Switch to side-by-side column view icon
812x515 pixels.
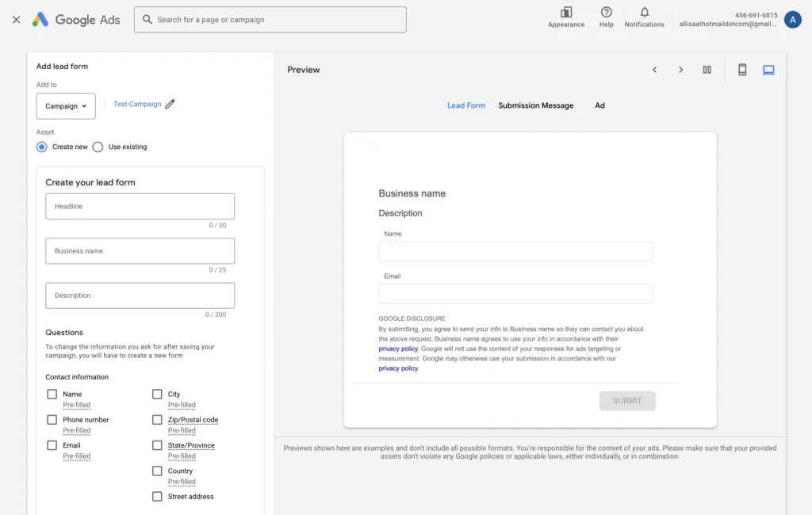point(707,70)
